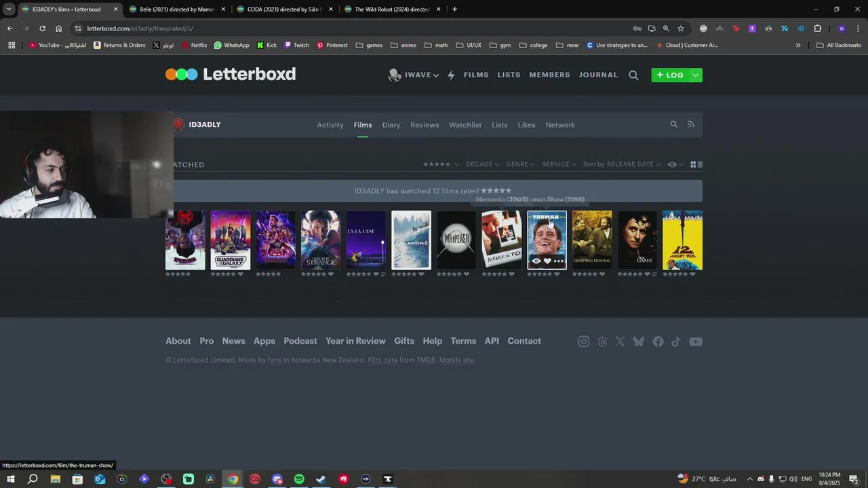Open the Doctor Strange film poster
The height and width of the screenshot is (488, 868).
(x=321, y=240)
